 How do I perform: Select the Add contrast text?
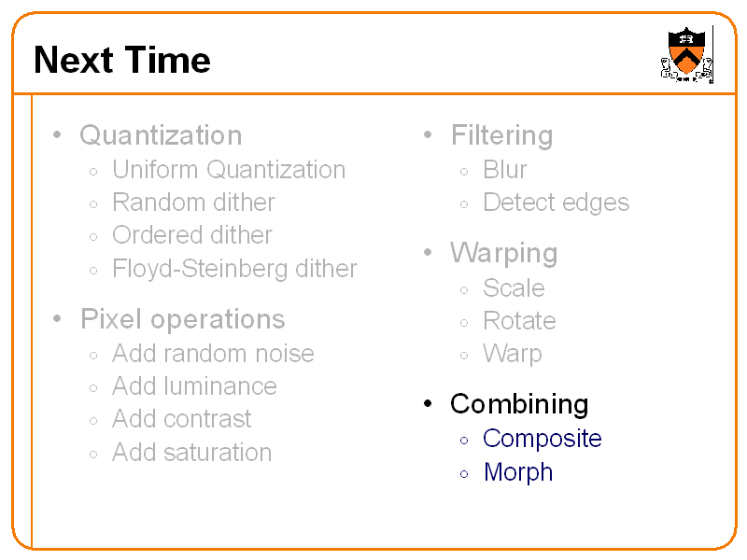point(182,419)
